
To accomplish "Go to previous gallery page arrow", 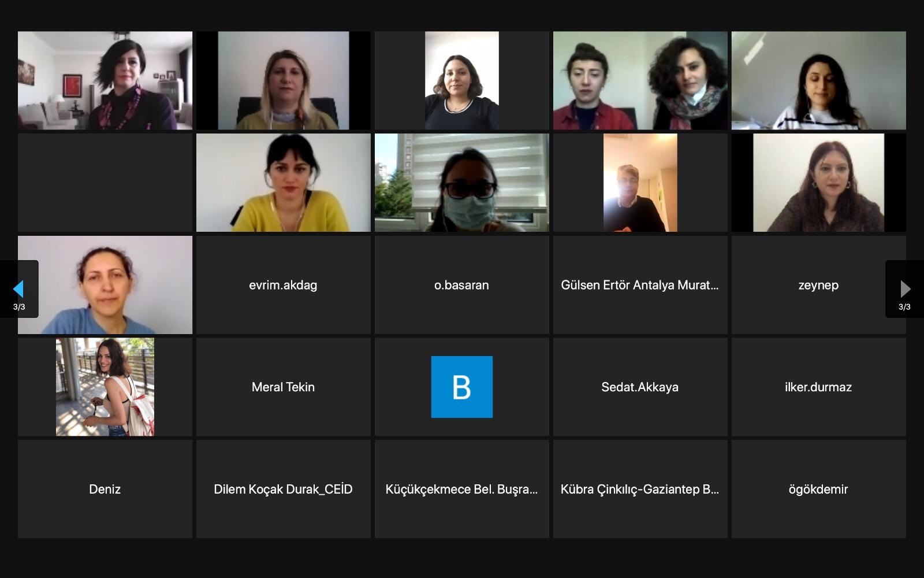I will [x=19, y=288].
